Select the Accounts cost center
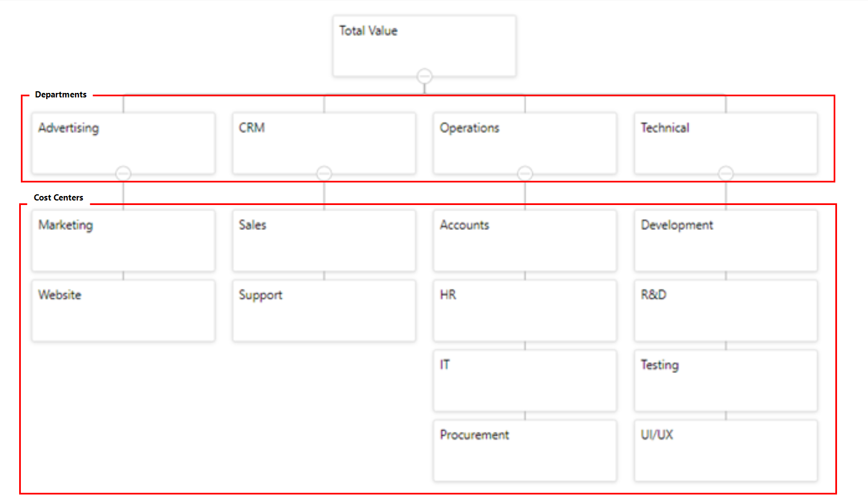 525,240
